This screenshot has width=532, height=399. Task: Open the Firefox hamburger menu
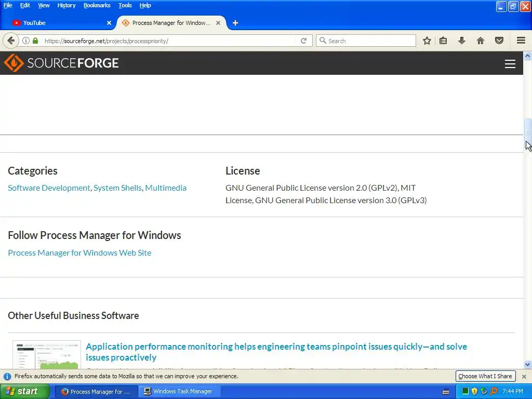click(521, 41)
